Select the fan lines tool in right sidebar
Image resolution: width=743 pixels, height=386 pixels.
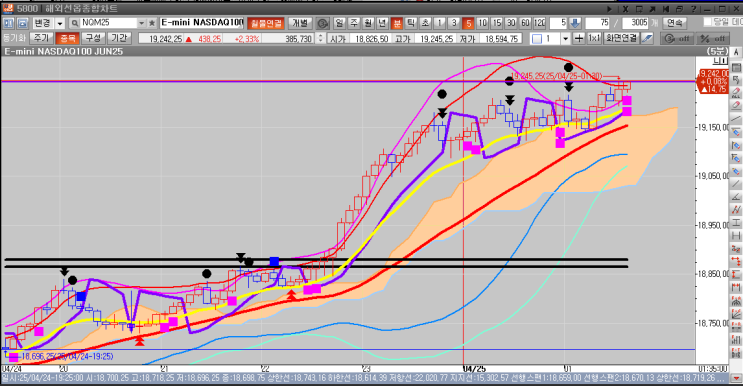click(x=736, y=314)
